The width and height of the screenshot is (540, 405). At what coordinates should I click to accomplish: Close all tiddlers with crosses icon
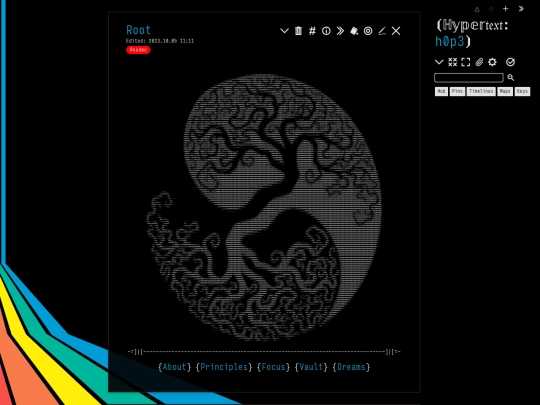pos(453,62)
